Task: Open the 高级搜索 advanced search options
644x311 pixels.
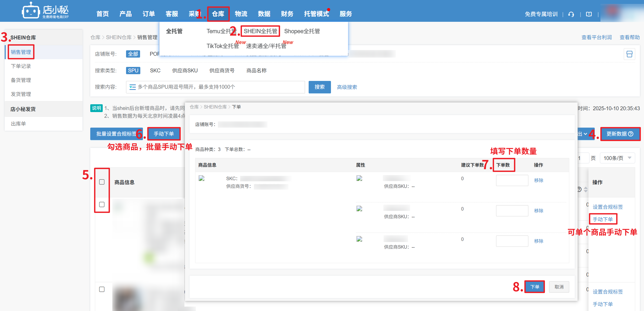Action: pyautogui.click(x=347, y=87)
